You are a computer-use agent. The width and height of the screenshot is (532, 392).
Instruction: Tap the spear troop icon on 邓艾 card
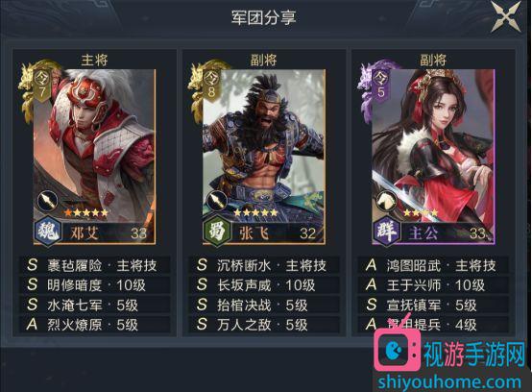[x=47, y=201]
